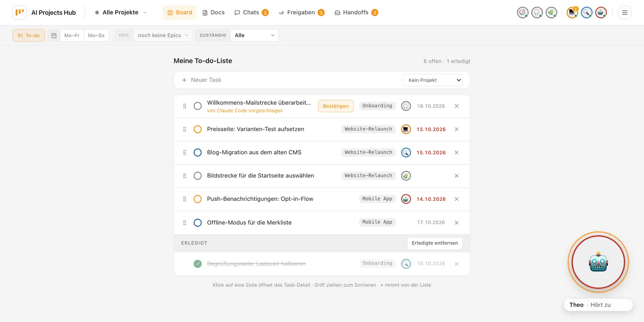
Task: Uncheck the completed Begrüßungsseite task
Action: pos(197,264)
